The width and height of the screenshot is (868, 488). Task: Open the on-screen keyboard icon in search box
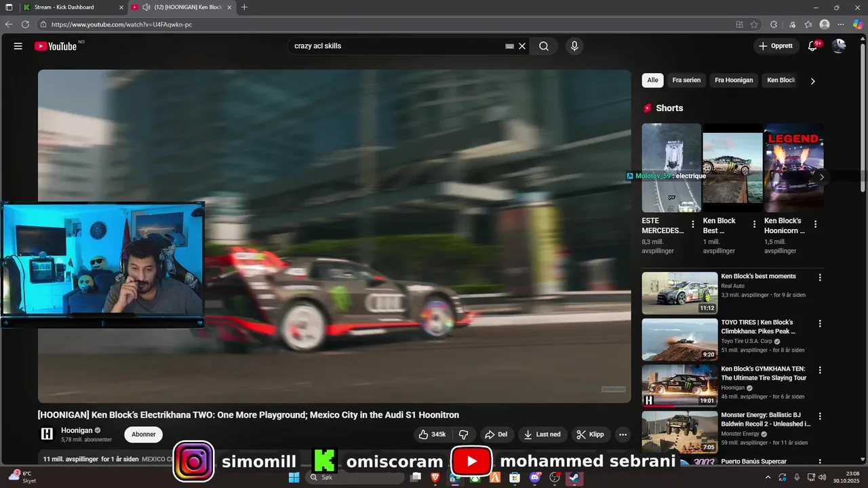point(509,46)
